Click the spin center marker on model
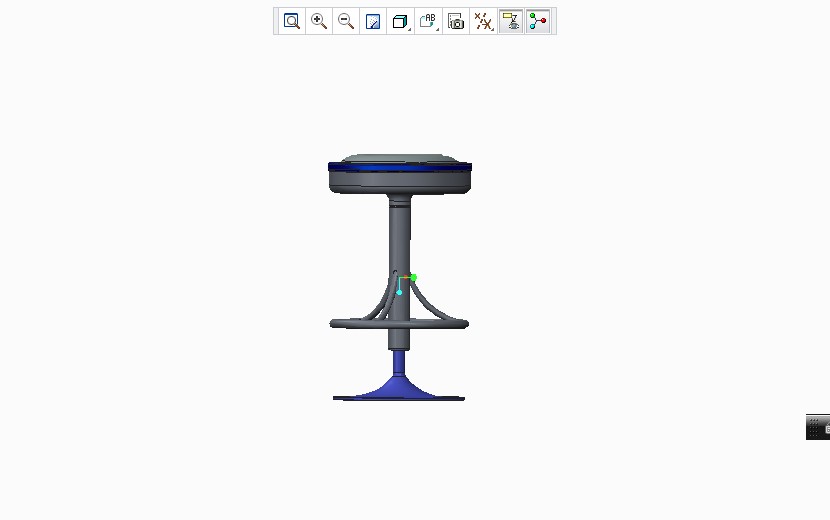The height and width of the screenshot is (520, 830). pos(406,283)
